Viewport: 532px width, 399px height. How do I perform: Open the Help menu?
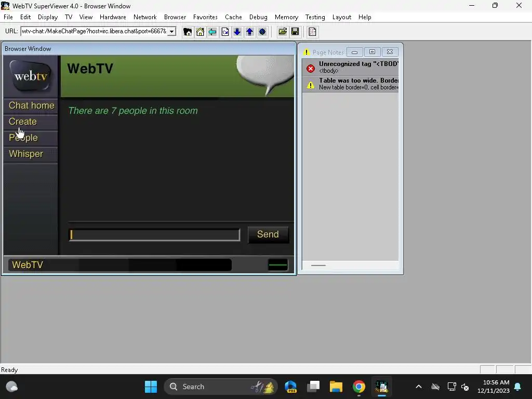pos(365,17)
